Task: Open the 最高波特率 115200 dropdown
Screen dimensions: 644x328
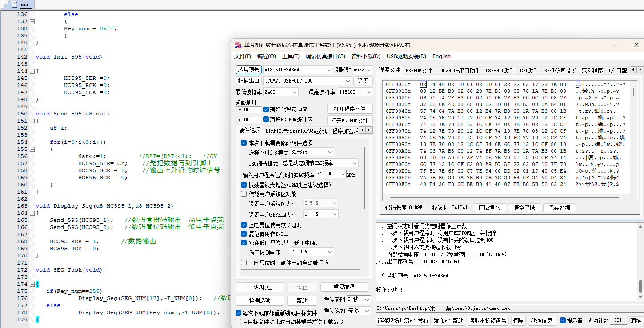Action: coord(355,92)
